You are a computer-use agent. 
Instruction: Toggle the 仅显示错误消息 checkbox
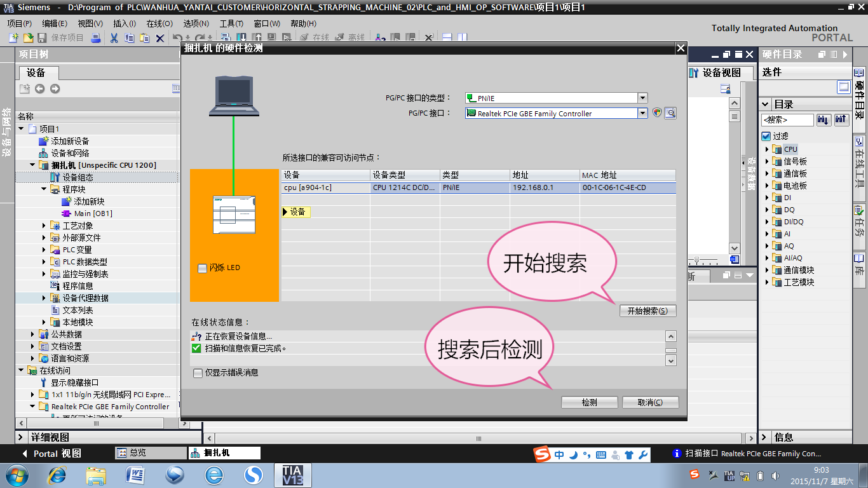(198, 373)
